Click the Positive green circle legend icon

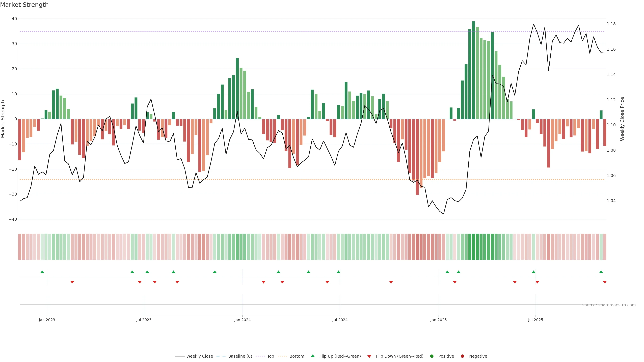(432, 356)
